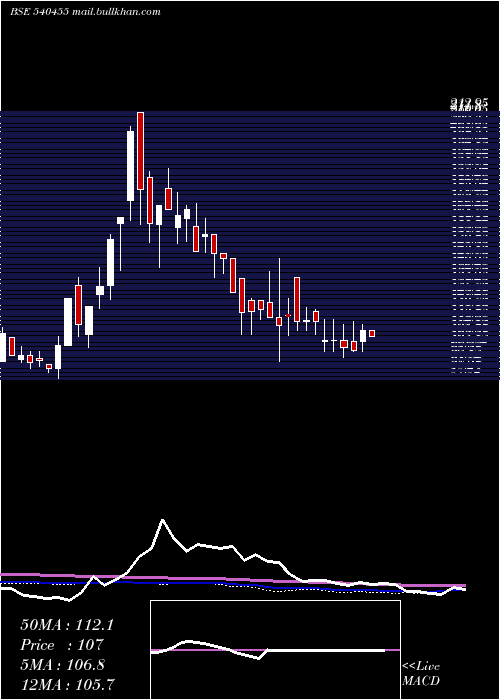Click the last red candlestick on the right
500x700 pixels.
[x=372, y=333]
